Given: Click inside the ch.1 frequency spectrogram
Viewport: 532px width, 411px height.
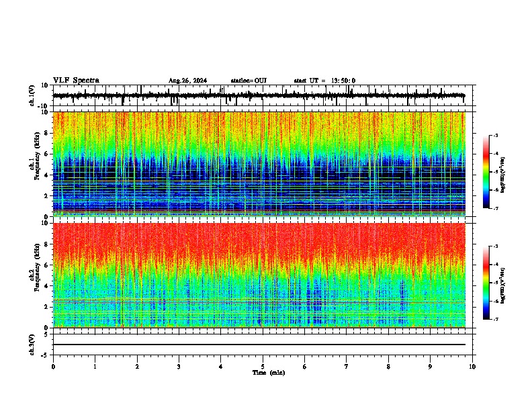Looking at the screenshot, I should point(259,164).
